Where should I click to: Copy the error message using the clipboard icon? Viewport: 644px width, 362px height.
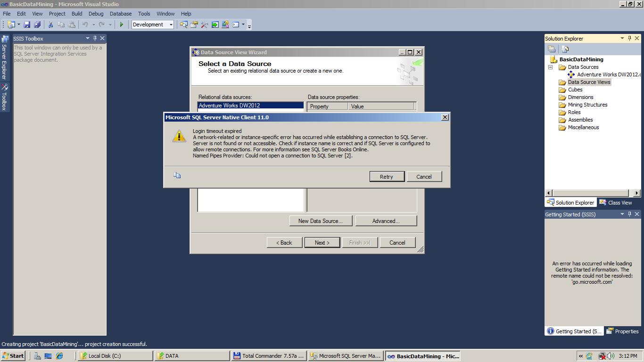coord(177,174)
